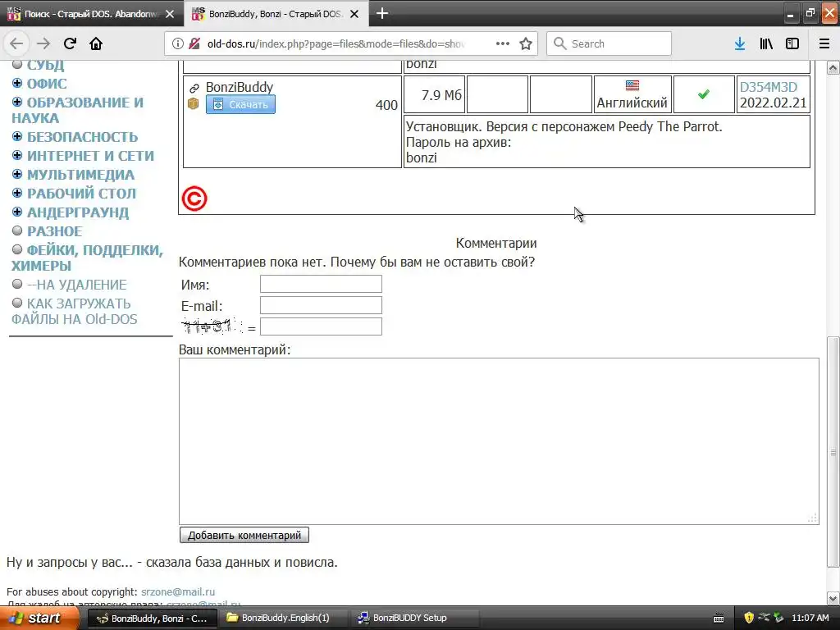Click the Английский language text
The height and width of the screenshot is (630, 840).
pyautogui.click(x=632, y=103)
